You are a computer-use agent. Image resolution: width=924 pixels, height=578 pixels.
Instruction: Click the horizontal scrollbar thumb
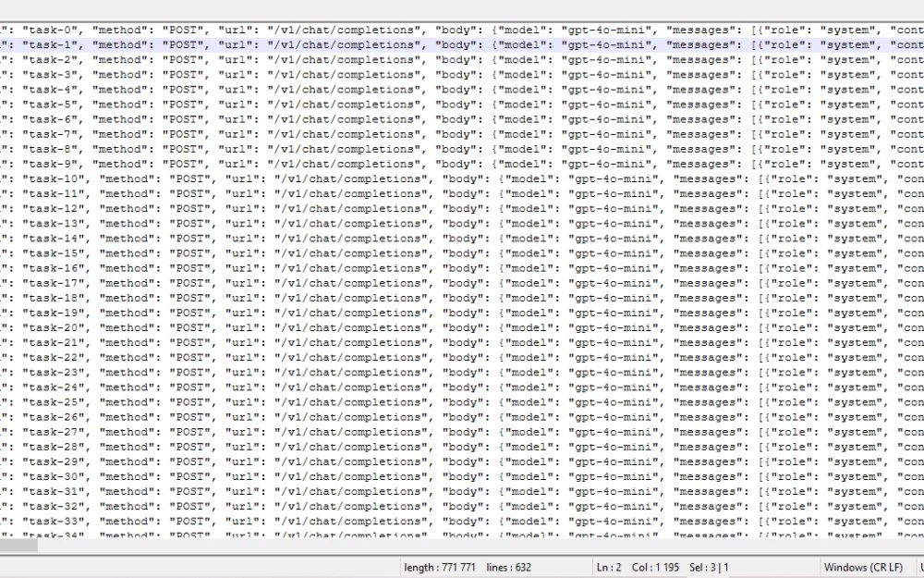click(x=18, y=546)
